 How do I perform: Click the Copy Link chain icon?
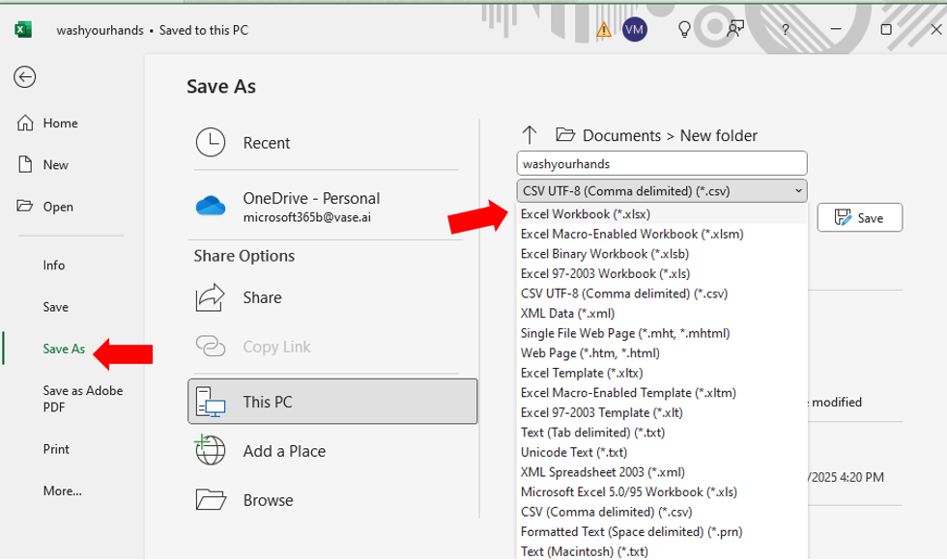(211, 347)
